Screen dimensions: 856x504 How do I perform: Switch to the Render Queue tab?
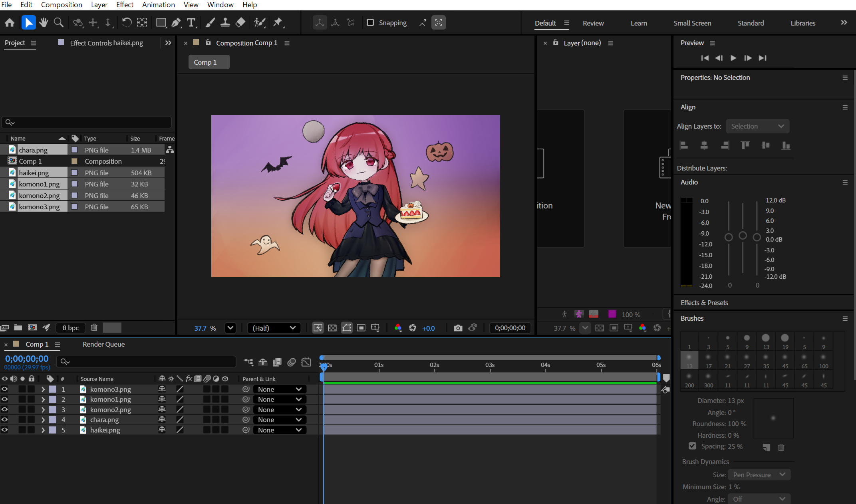[103, 344]
